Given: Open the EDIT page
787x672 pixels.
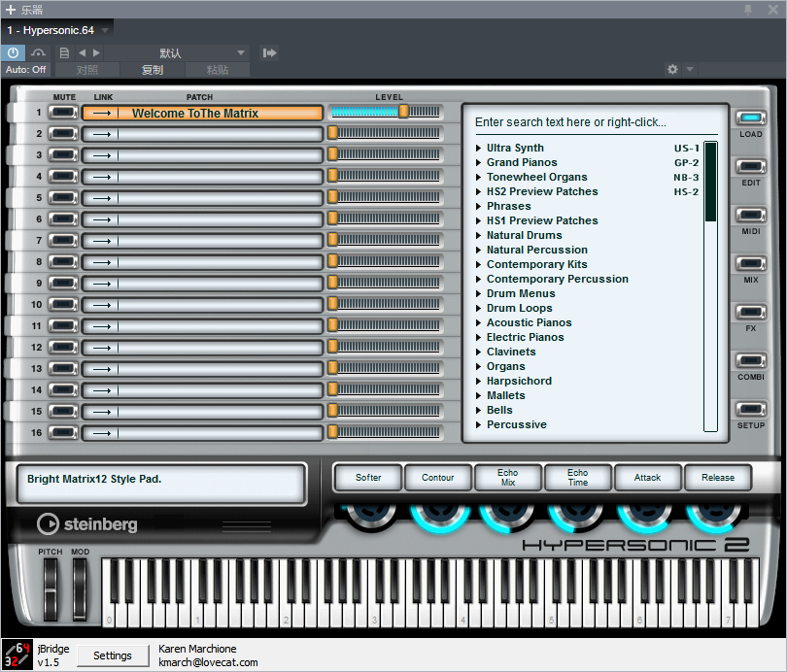Looking at the screenshot, I should tap(750, 166).
